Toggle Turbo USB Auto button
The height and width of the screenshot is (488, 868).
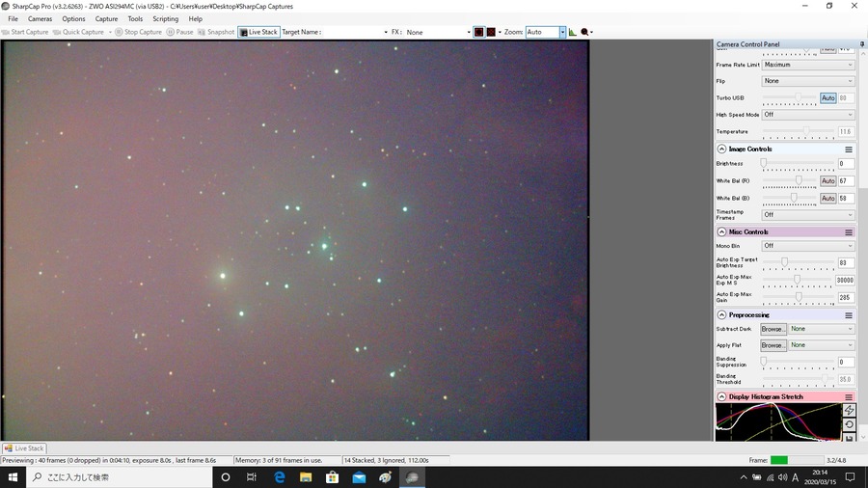coord(828,98)
